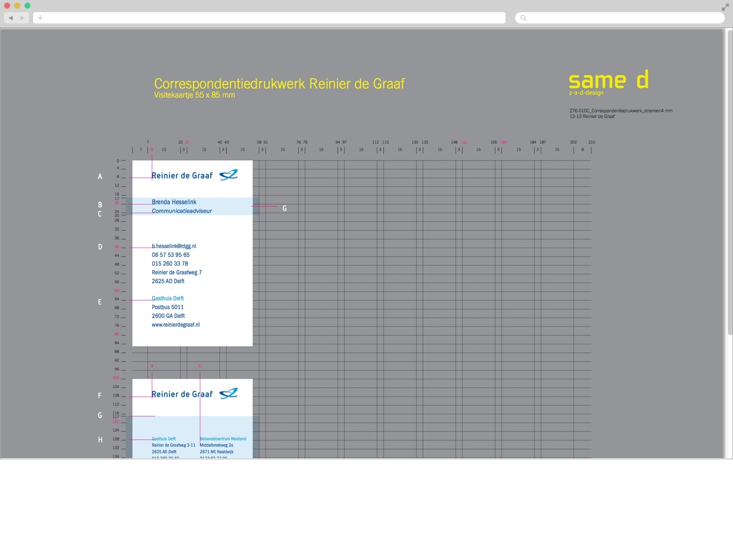Click the plus icon in the address bar
This screenshot has height=560, width=733.
coord(40,18)
